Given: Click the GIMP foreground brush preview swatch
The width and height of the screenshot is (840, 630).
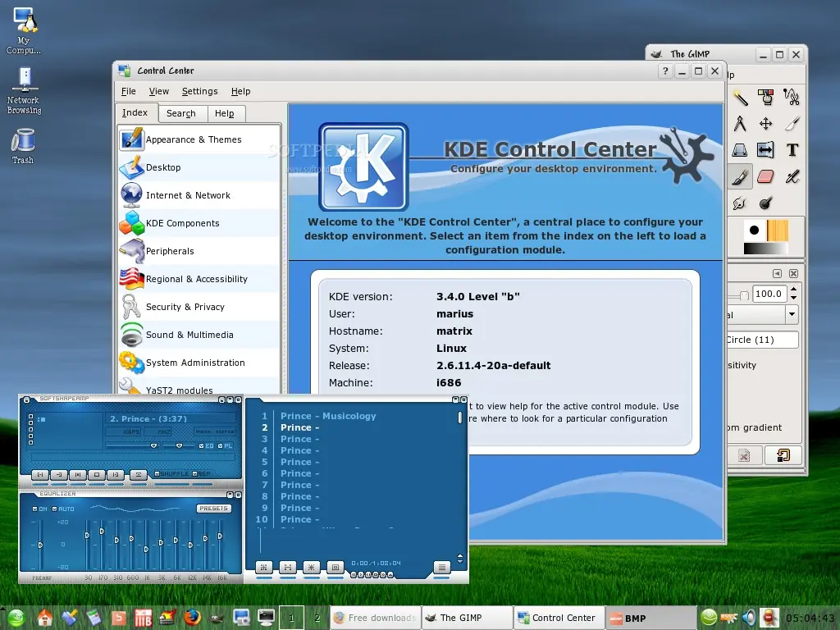Looking at the screenshot, I should tap(755, 231).
